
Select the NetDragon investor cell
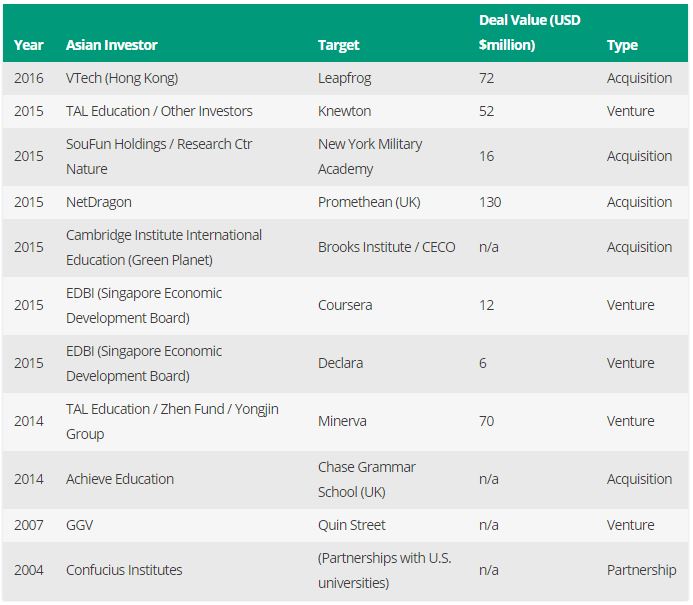(x=99, y=202)
